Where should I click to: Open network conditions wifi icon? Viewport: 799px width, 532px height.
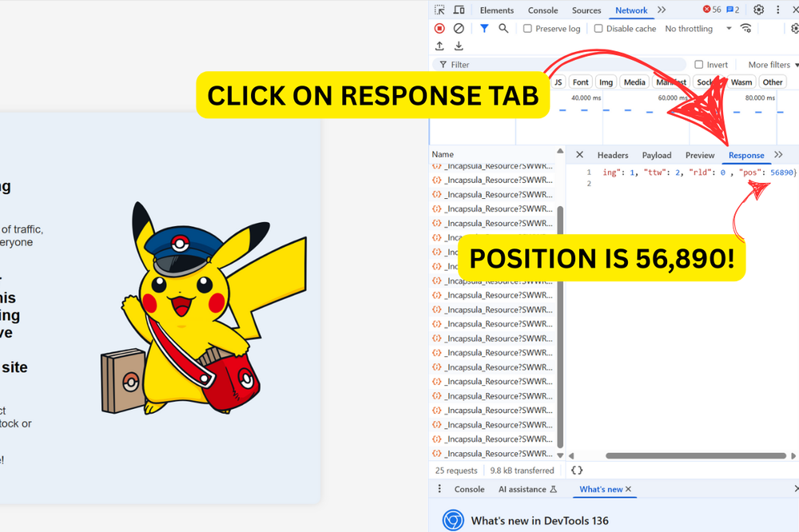(x=745, y=29)
